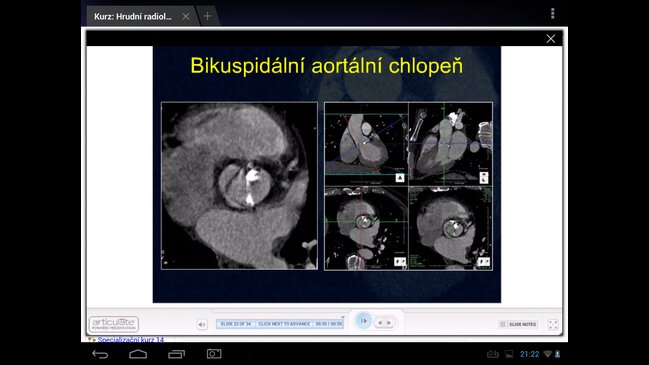Select the Kurz: Hrudní radiol... tab
The height and width of the screenshot is (365, 649).
[132, 17]
